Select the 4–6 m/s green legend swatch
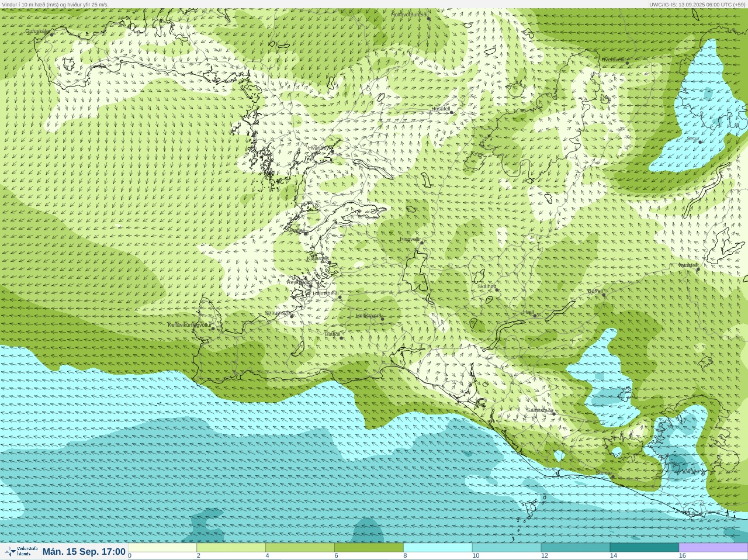Image resolution: width=748 pixels, height=560 pixels. tap(300, 548)
